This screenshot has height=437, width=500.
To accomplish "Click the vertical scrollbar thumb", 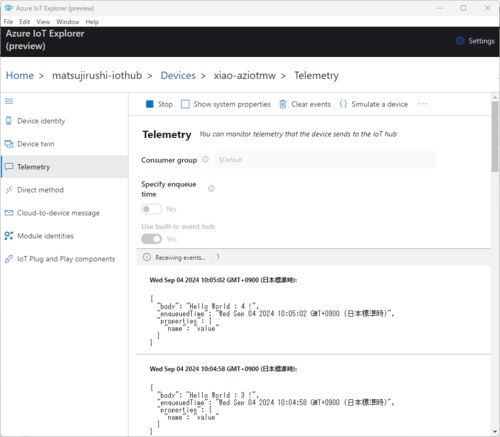I will click(x=495, y=137).
